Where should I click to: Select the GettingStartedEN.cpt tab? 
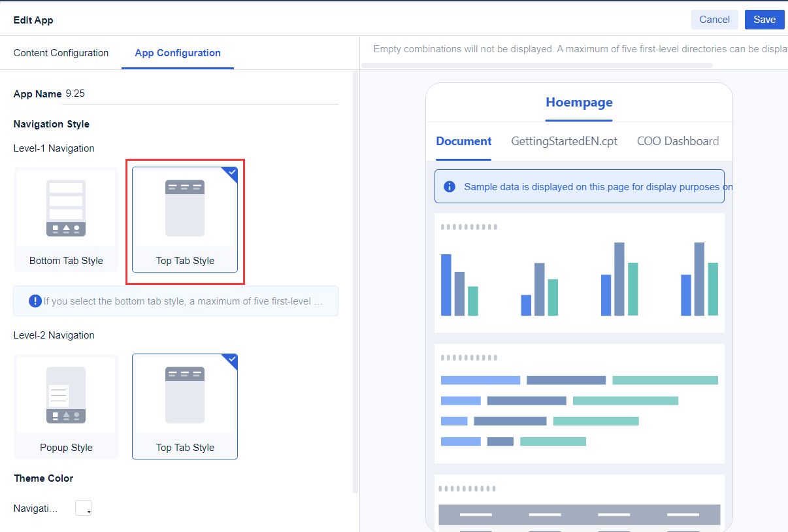point(563,141)
